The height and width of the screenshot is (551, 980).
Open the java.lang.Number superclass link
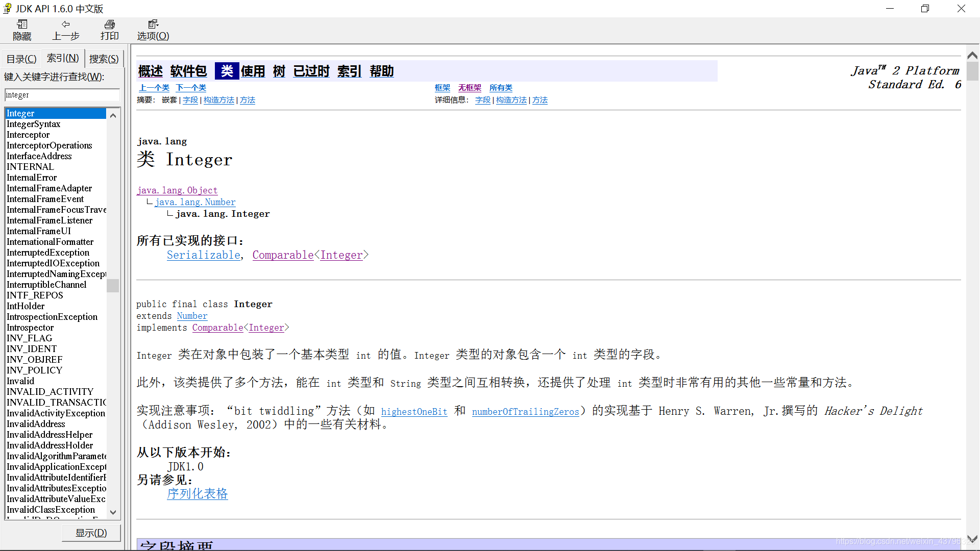click(x=195, y=202)
